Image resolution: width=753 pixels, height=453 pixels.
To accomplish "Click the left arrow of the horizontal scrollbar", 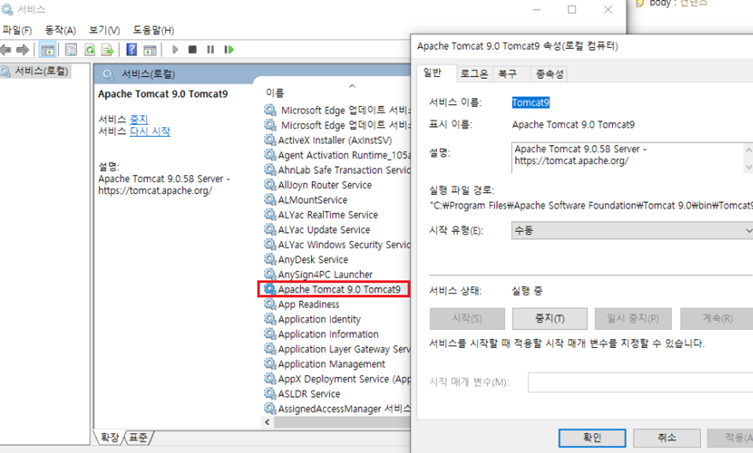I will point(267,422).
